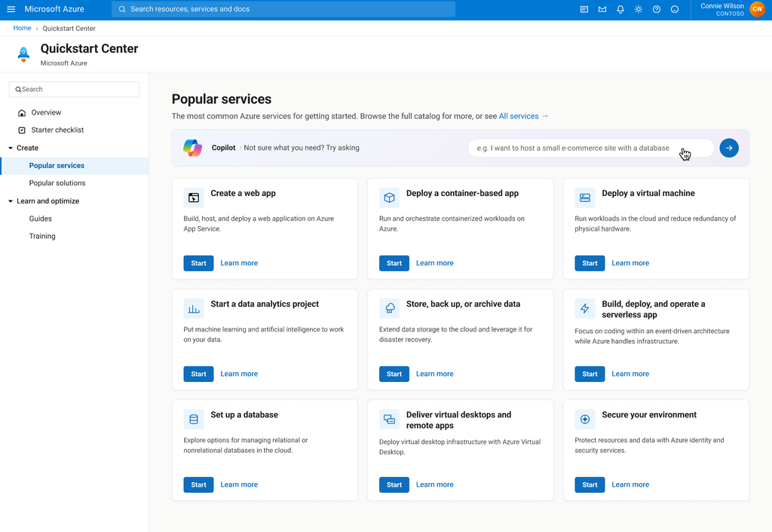This screenshot has width=772, height=532.
Task: Click Start on Store, back up data
Action: (x=394, y=374)
